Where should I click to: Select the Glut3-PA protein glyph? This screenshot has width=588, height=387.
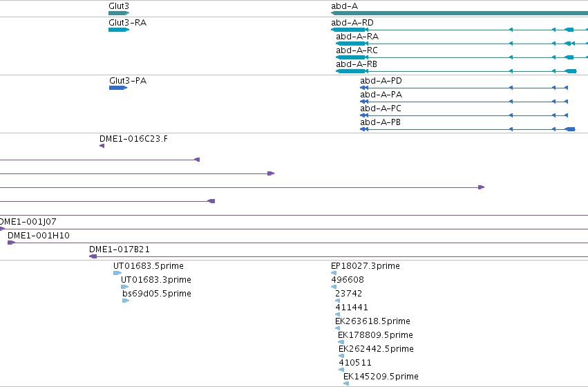(x=118, y=88)
